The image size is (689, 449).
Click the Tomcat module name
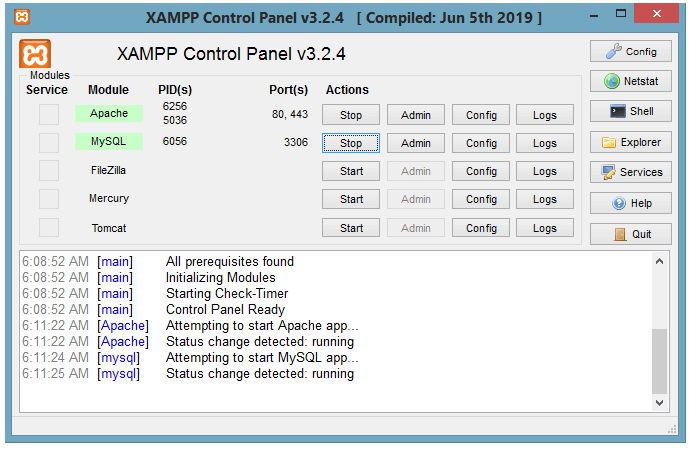109,228
